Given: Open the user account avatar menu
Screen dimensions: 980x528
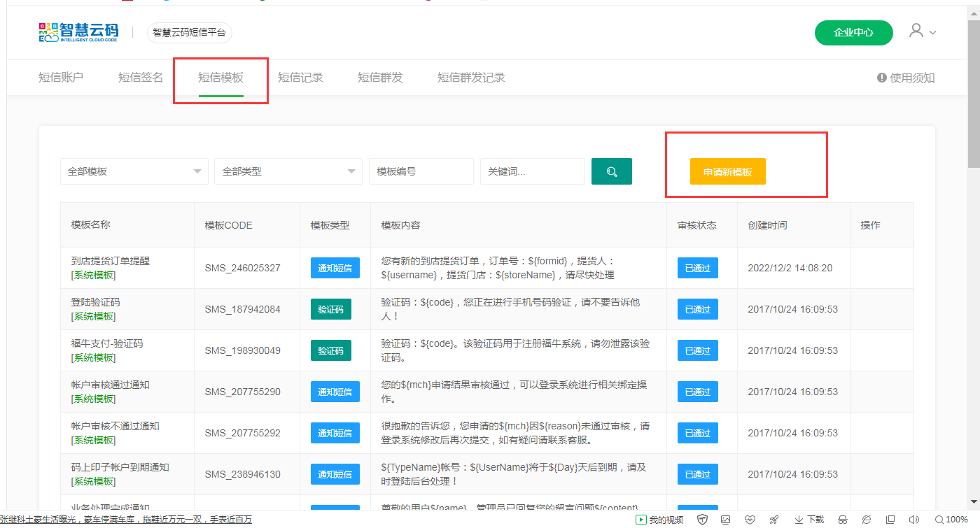Looking at the screenshot, I should (x=921, y=31).
